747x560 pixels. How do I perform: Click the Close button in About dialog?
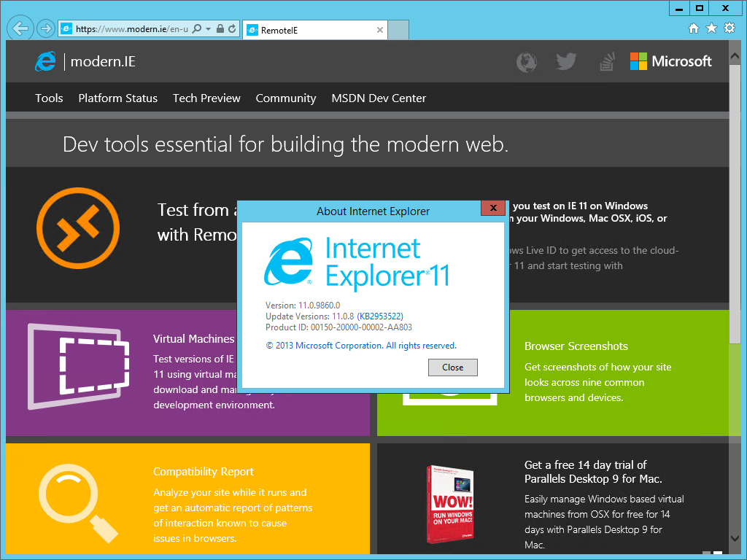452,367
